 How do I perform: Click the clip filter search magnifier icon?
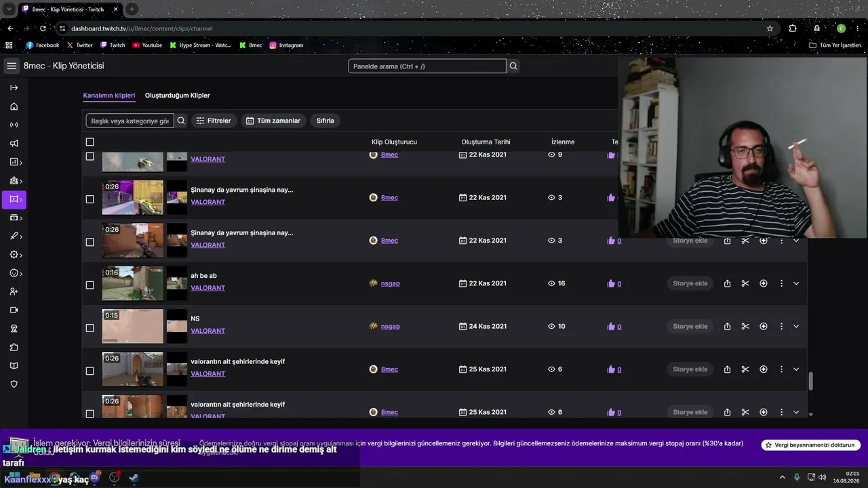(181, 121)
